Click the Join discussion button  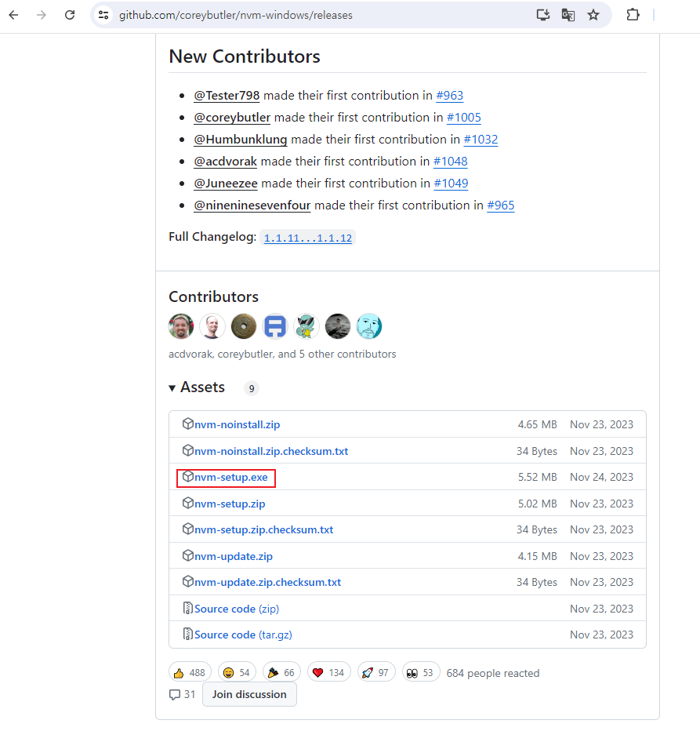point(249,695)
